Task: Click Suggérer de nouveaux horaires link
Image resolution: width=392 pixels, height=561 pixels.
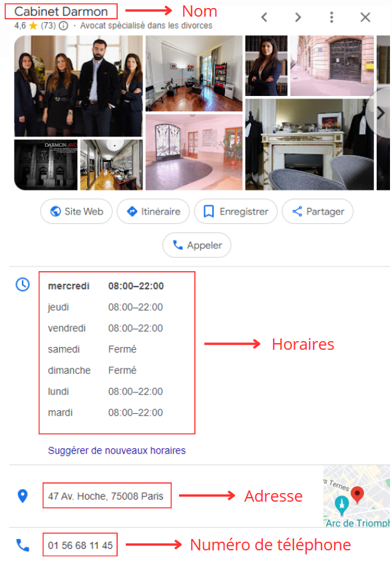Action: click(117, 450)
